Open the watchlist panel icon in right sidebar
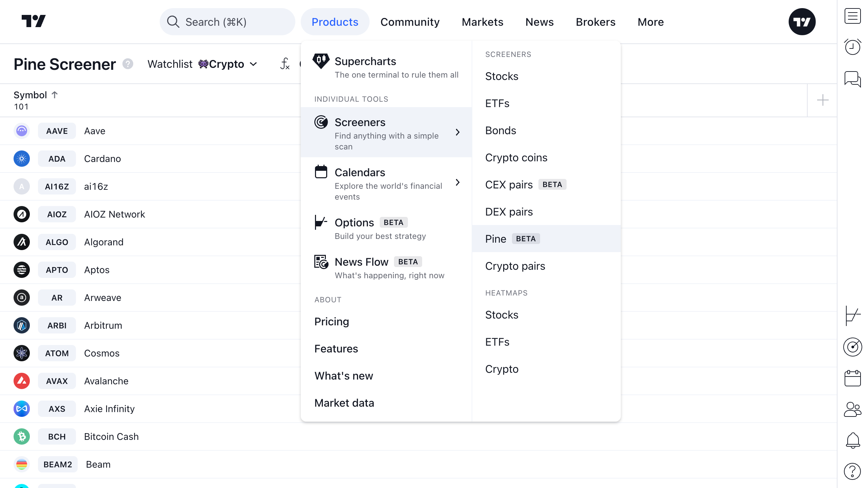The height and width of the screenshot is (488, 868). click(x=852, y=16)
